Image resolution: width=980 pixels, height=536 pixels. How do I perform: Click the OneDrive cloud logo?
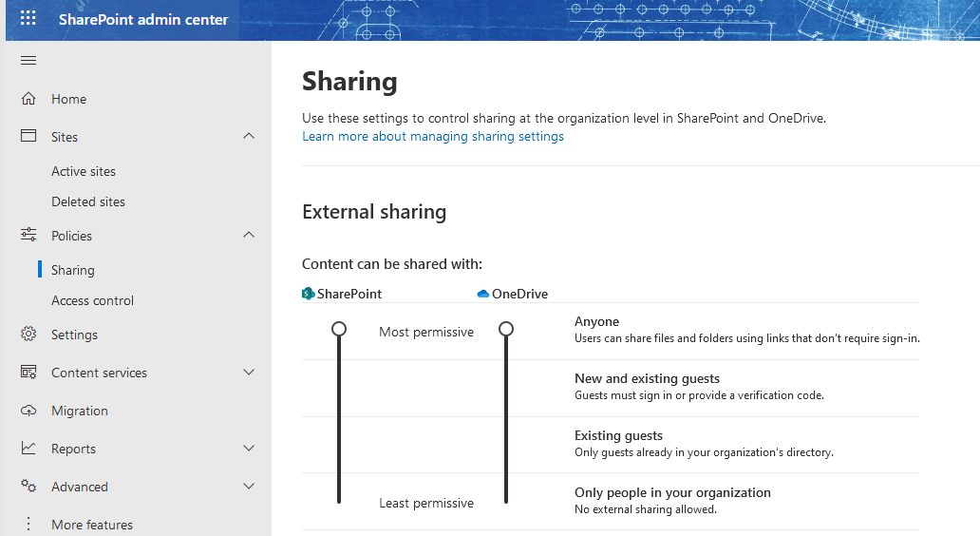click(482, 294)
